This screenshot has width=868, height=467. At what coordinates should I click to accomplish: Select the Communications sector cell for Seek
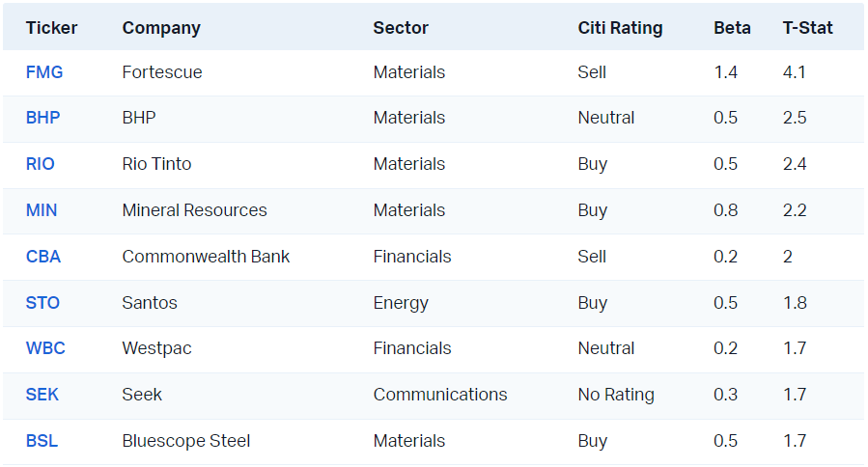tap(439, 395)
